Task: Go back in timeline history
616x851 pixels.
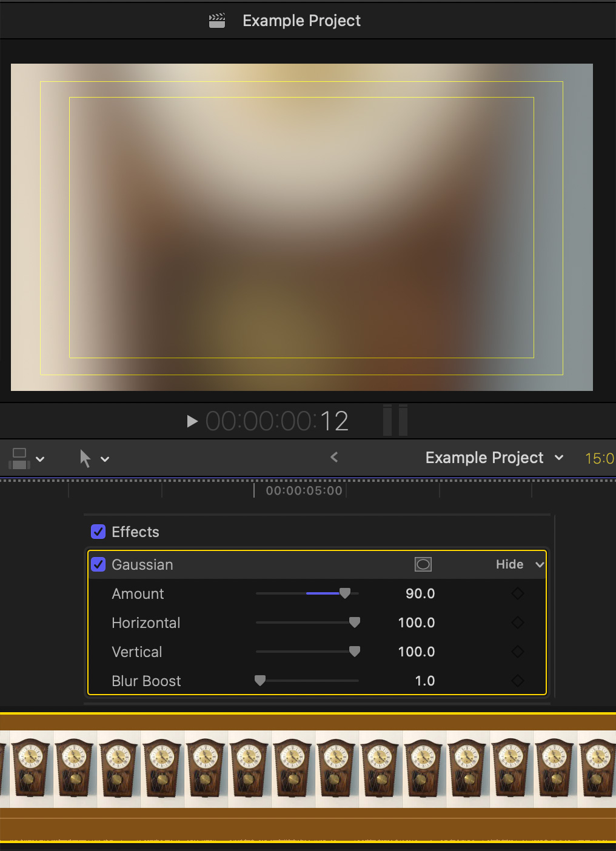Action: tap(334, 458)
